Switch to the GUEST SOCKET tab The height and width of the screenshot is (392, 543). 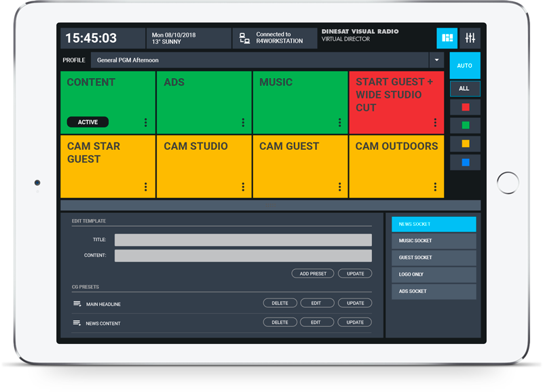pos(434,258)
